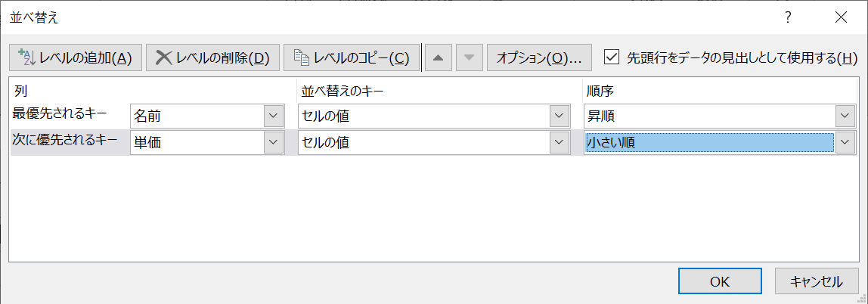Image resolution: width=868 pixels, height=304 pixels.
Task: Expand the セルの値 sort key dropdown in the 単価 row
Action: point(559,142)
